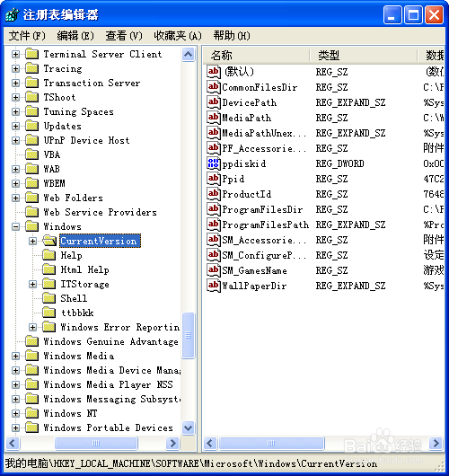
Task: Select the MediaPathUnex... value name
Action: (x=264, y=133)
